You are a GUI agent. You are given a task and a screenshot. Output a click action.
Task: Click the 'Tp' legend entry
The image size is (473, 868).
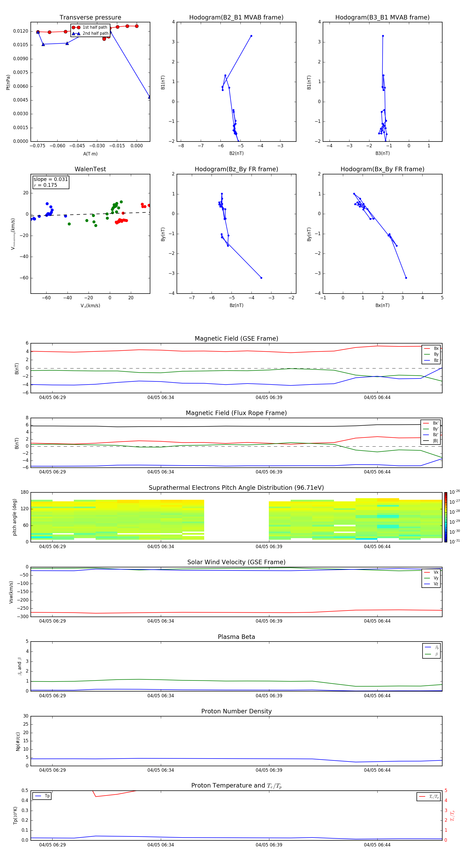[x=42, y=796]
